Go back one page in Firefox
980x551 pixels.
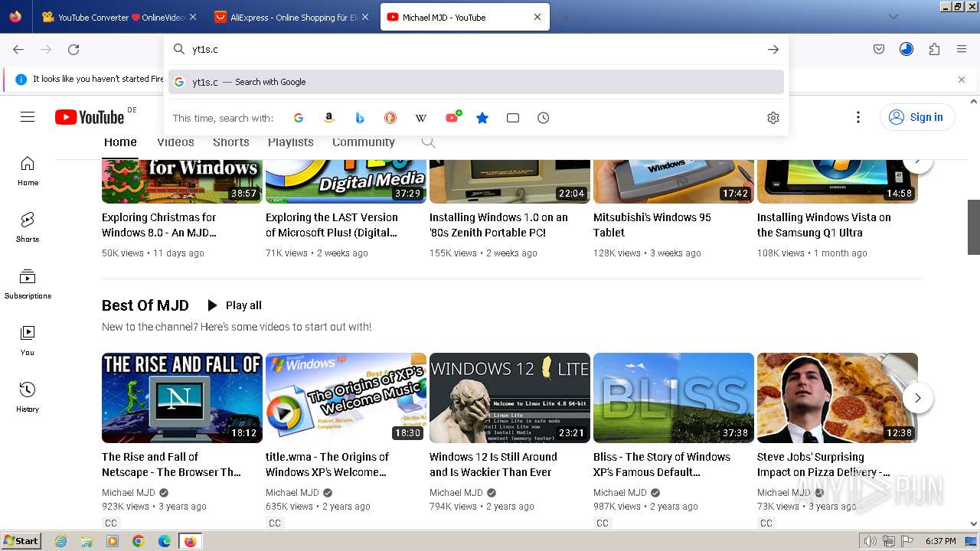pos(18,49)
